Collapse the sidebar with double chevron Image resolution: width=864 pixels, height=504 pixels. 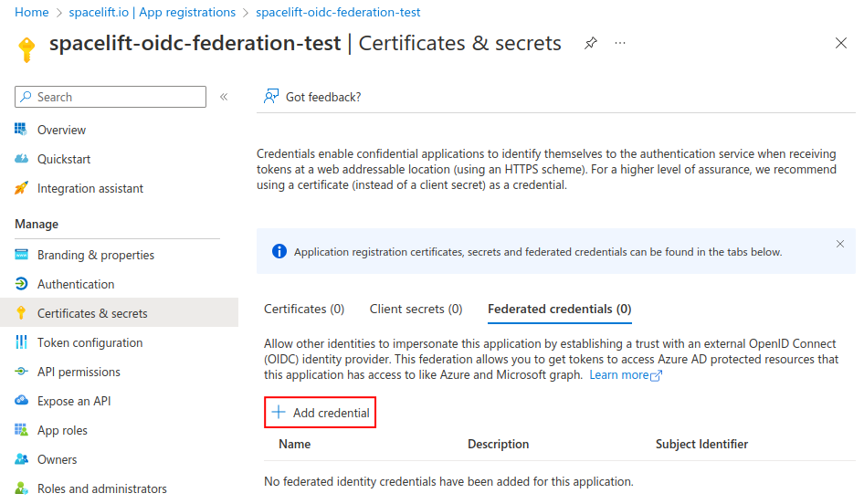tap(224, 97)
